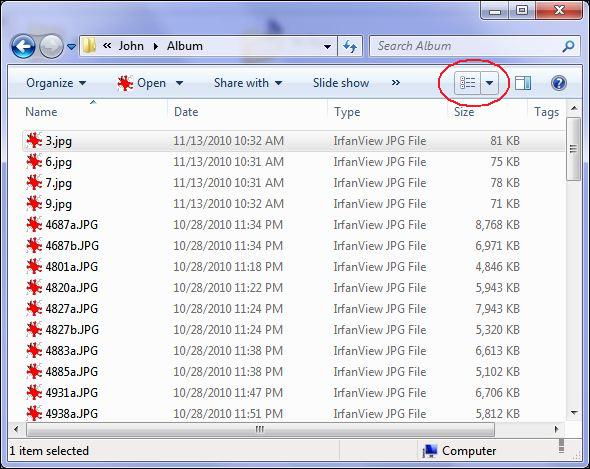Click the folder icon in address bar

point(89,46)
